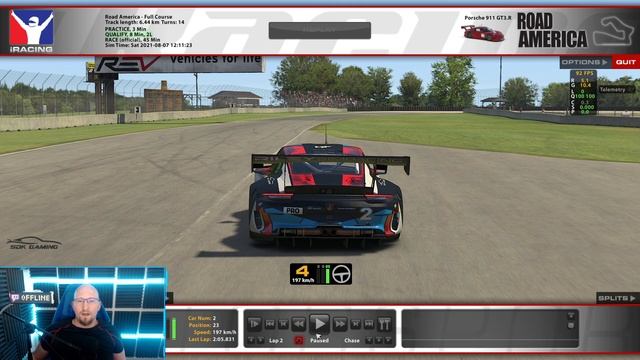This screenshot has height=360, width=640.
Task: Click the Position 23 value
Action: 215,325
